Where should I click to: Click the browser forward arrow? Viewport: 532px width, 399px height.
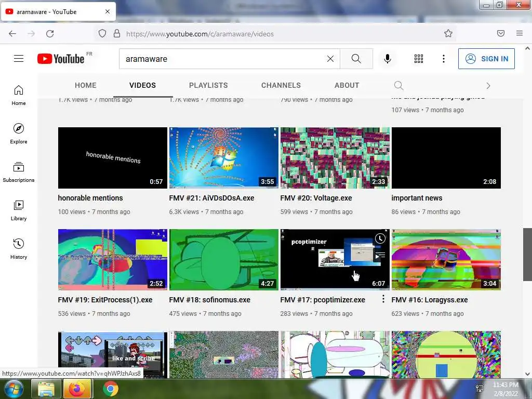[31, 34]
